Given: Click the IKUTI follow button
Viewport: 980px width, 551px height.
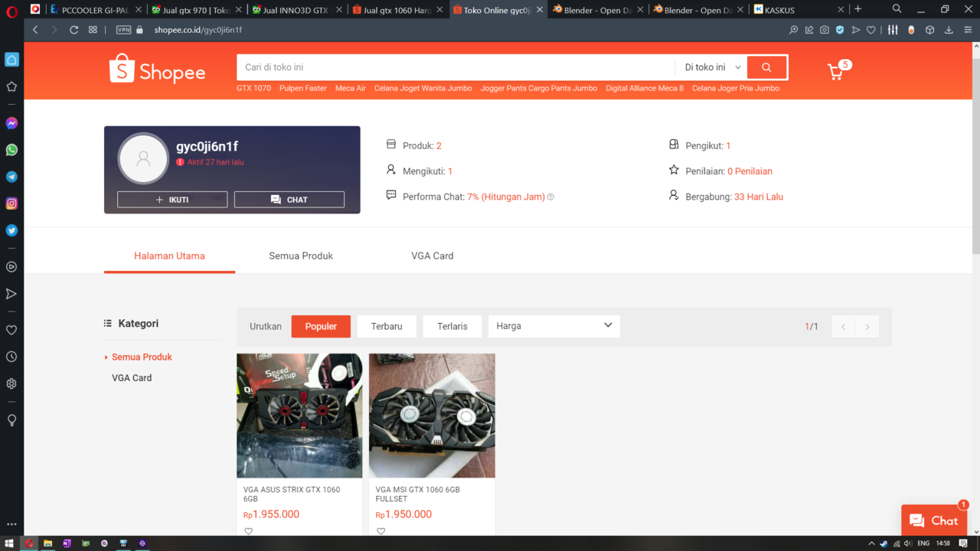Looking at the screenshot, I should (172, 199).
